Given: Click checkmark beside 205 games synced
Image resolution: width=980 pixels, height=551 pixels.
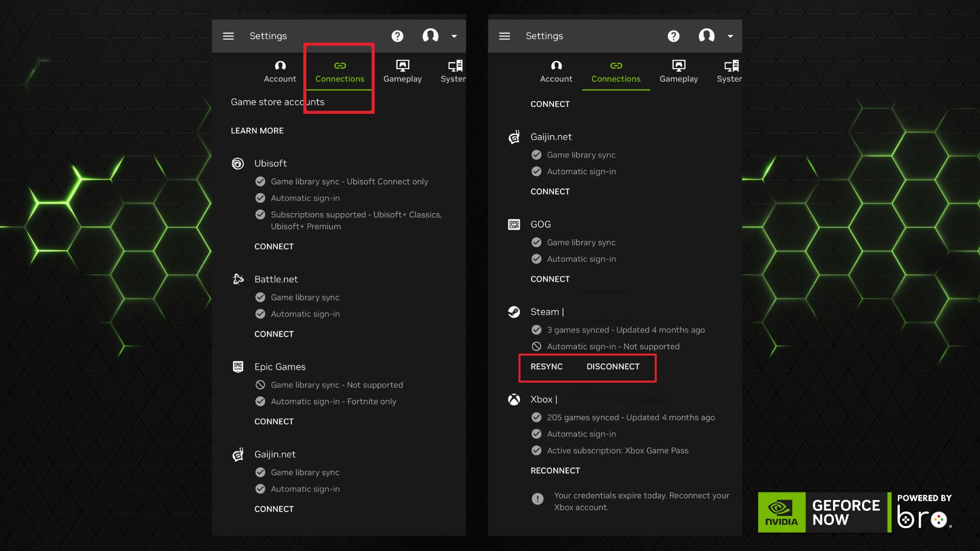Looking at the screenshot, I should point(536,417).
